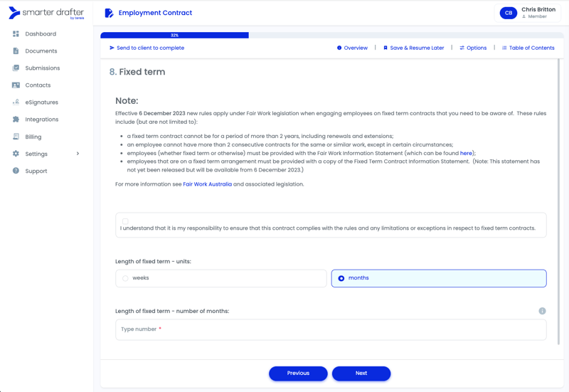Open the Overview tab
This screenshot has height=392, width=569.
point(352,48)
